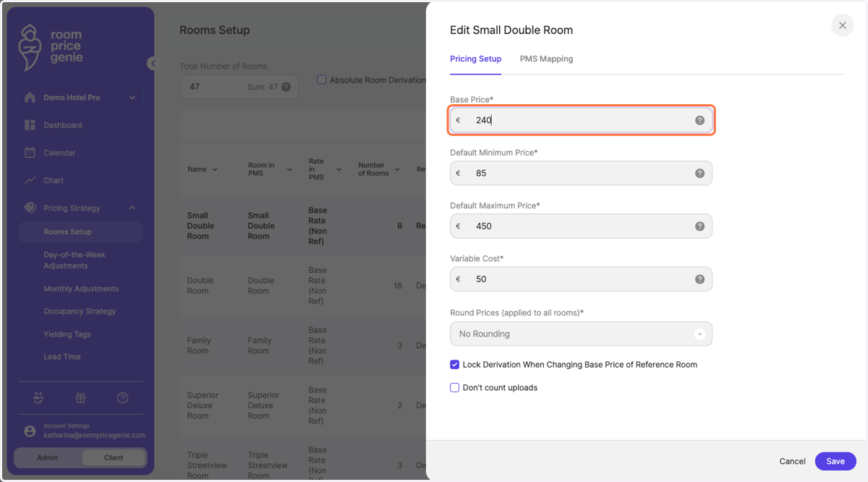868x482 pixels.
Task: Click the Default Maximum Price input
Action: click(x=581, y=226)
